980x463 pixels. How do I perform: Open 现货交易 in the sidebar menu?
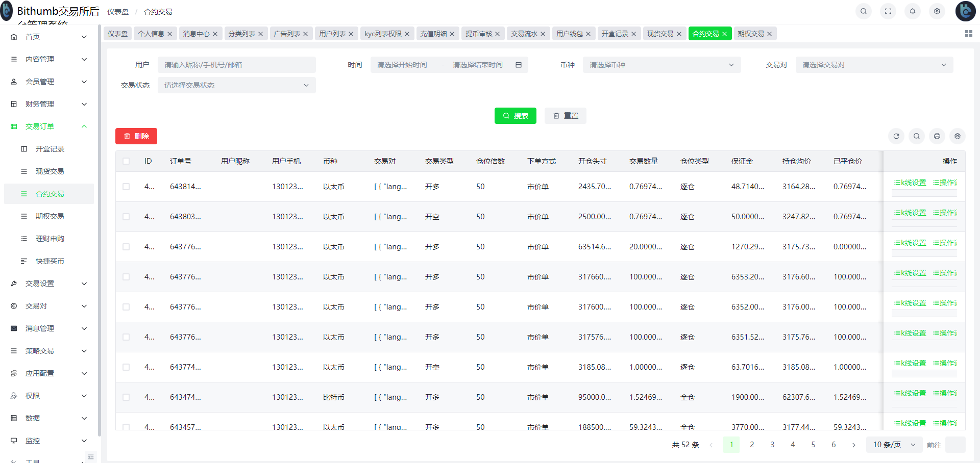pyautogui.click(x=50, y=171)
